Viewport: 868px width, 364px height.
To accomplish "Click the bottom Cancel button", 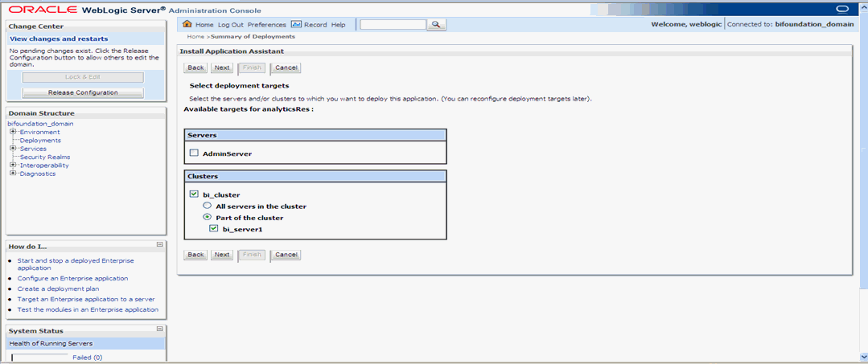I will coord(286,255).
